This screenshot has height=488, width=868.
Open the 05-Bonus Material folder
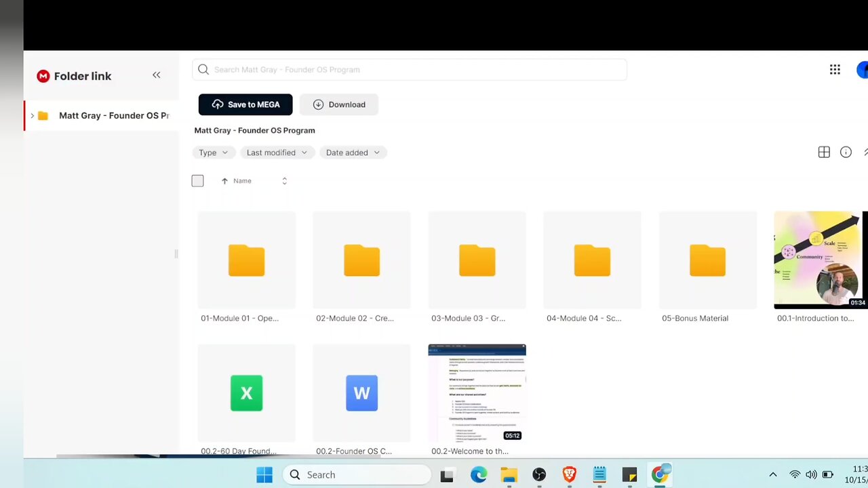coord(707,260)
